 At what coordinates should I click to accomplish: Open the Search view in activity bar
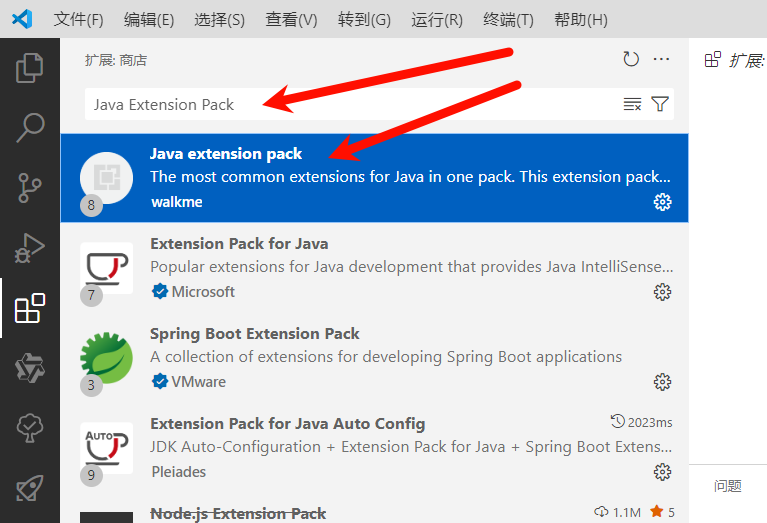coord(30,128)
